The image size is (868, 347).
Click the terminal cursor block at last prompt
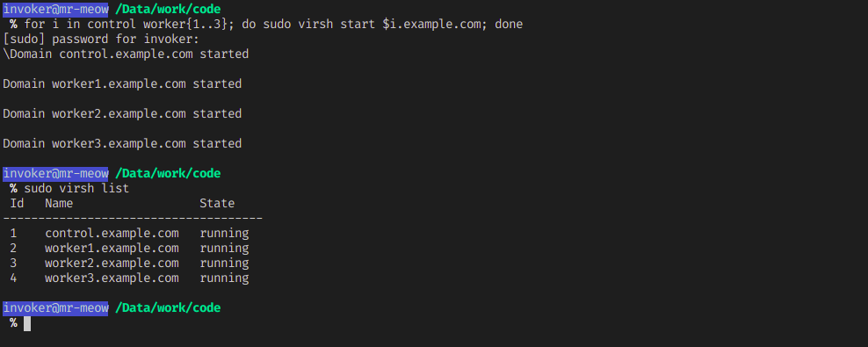point(27,323)
